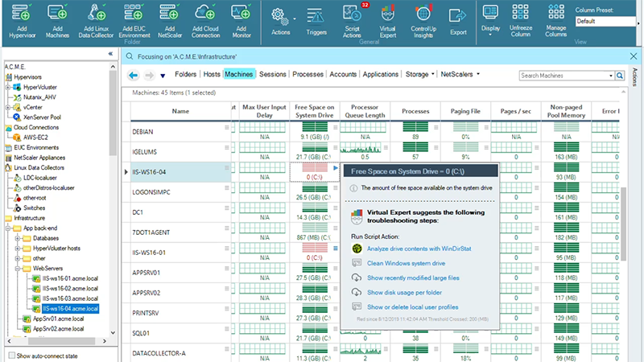This screenshot has width=644, height=362.
Task: Click inside the Search Machines field
Action: coord(563,76)
